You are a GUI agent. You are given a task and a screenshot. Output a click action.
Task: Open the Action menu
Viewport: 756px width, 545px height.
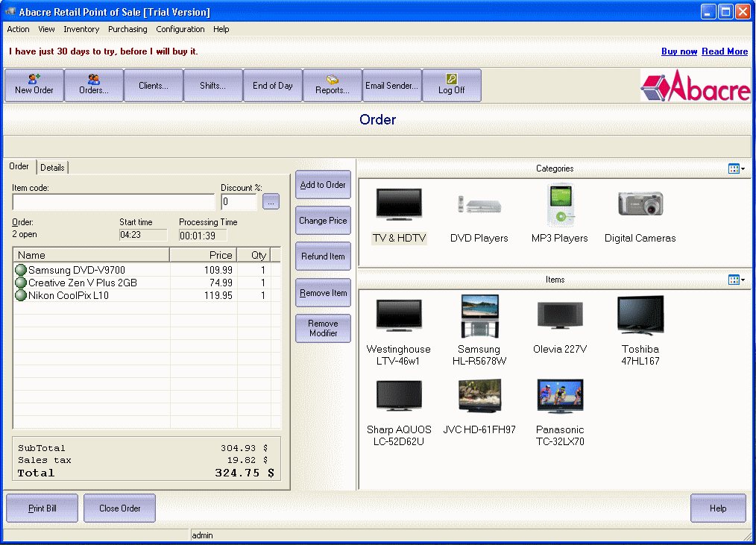[19, 29]
